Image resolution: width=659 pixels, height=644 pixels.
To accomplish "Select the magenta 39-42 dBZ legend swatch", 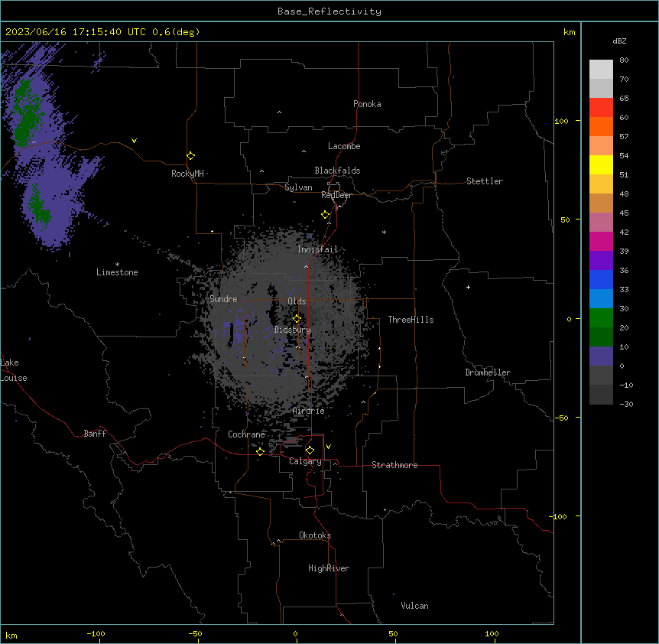I will point(601,241).
